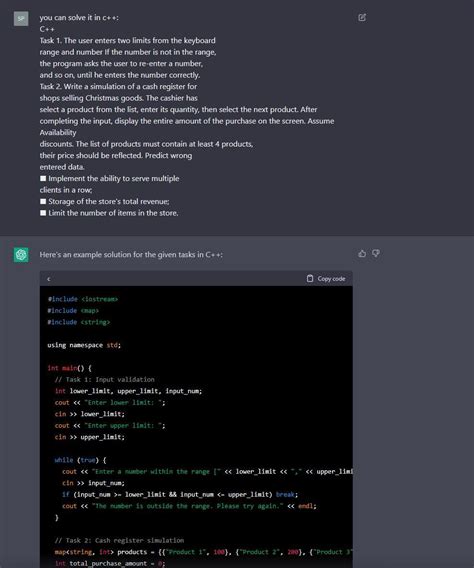Click the 'map<string, int> products' code line

click(x=204, y=552)
